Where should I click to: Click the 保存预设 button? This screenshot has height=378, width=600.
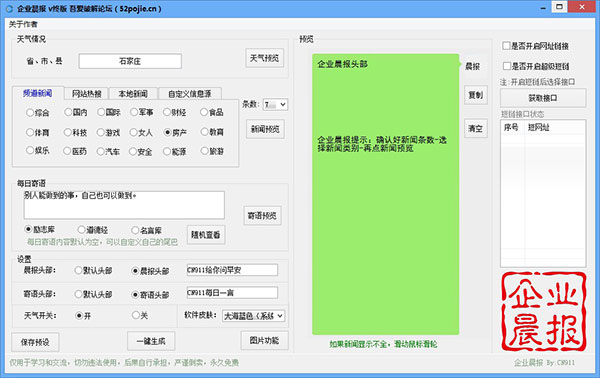[35, 342]
